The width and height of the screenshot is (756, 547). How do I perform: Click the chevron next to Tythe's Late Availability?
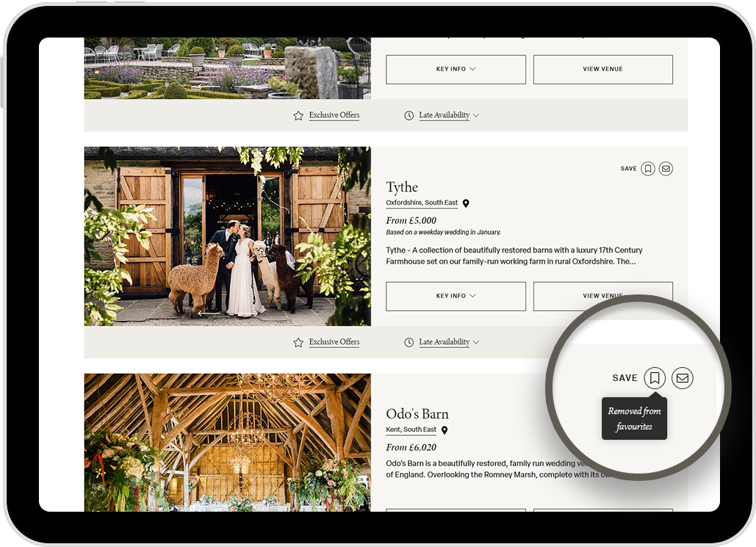pos(476,342)
